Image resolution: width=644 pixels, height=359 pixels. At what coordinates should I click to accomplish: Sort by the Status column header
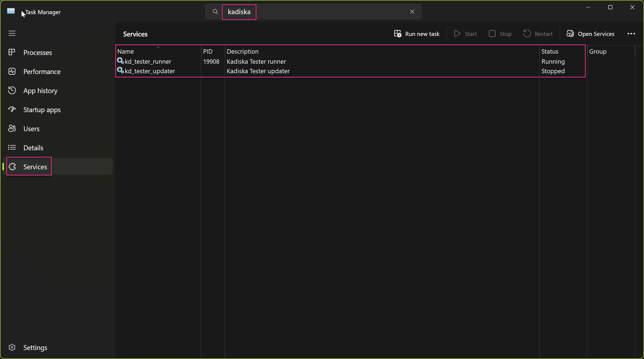563,51
